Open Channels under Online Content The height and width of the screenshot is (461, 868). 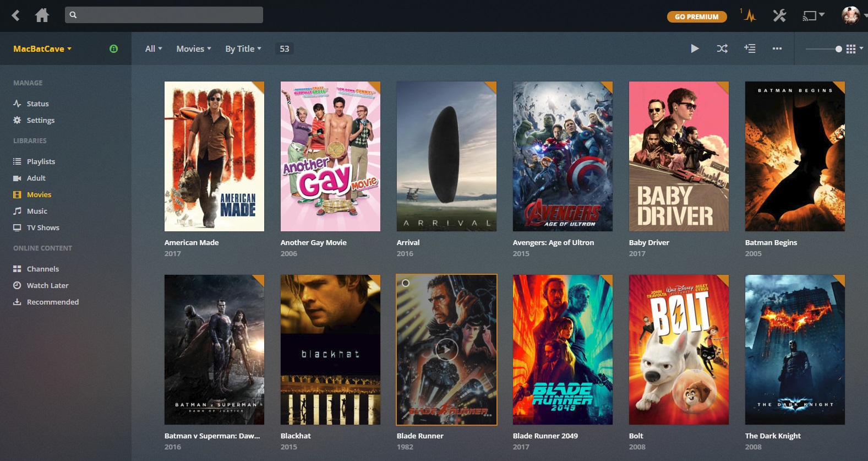[43, 269]
